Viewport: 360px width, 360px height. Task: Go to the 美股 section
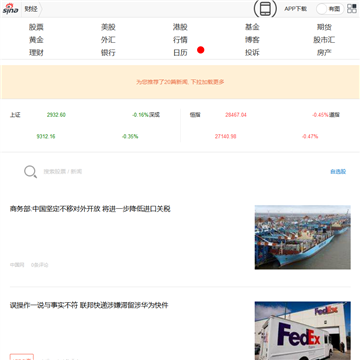coord(108,27)
